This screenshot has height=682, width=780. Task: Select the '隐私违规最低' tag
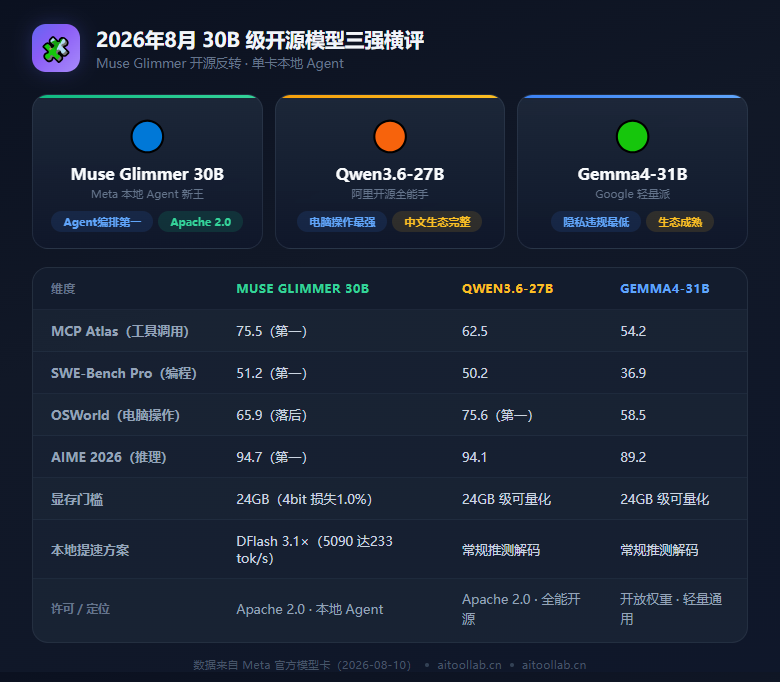596,222
